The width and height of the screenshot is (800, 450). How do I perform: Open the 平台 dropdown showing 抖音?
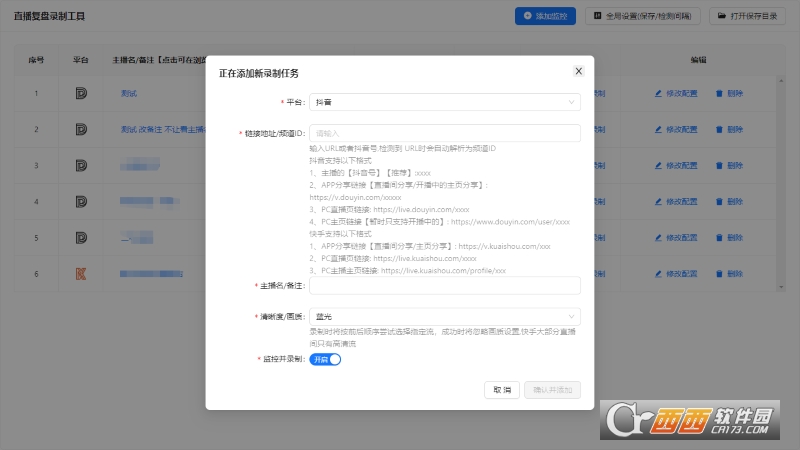444,102
